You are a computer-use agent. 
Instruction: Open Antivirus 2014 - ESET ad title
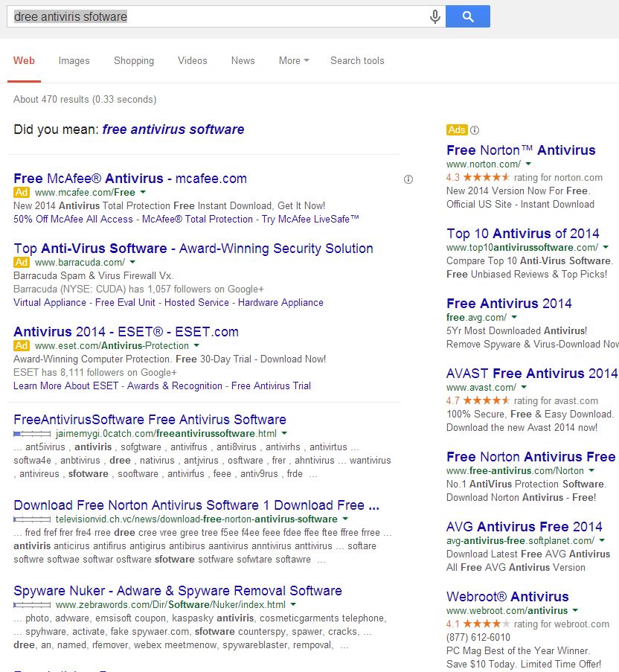tap(126, 332)
